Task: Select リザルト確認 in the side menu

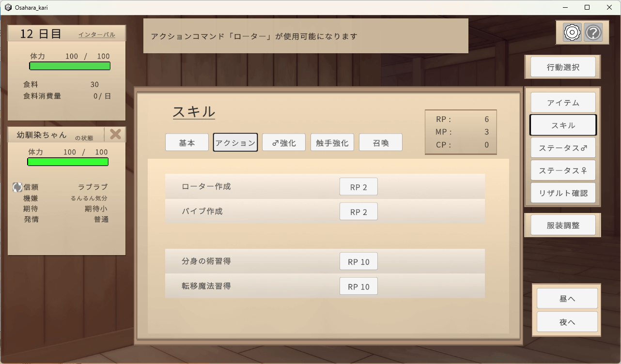Action: point(563,193)
